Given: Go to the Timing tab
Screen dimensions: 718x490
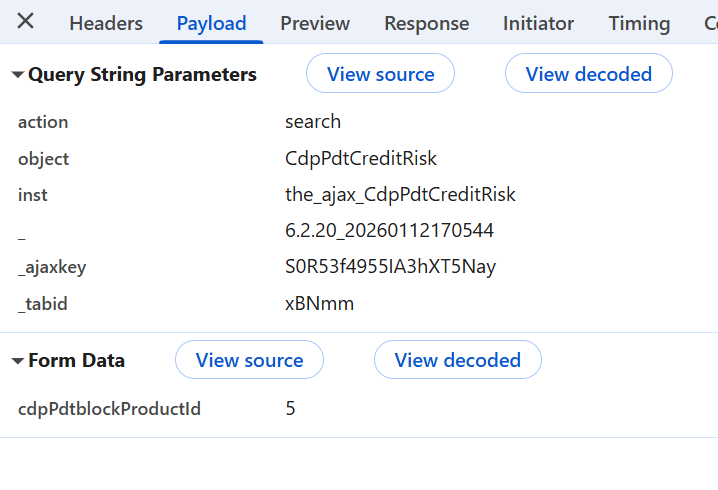Looking at the screenshot, I should [x=639, y=23].
